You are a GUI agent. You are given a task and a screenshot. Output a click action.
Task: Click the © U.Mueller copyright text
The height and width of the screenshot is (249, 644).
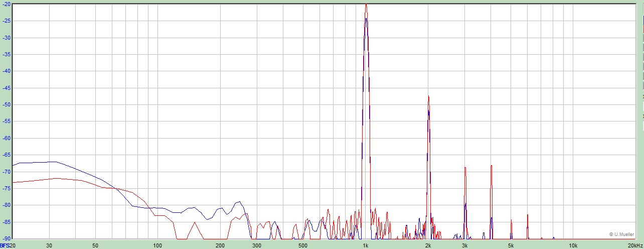coord(621,234)
